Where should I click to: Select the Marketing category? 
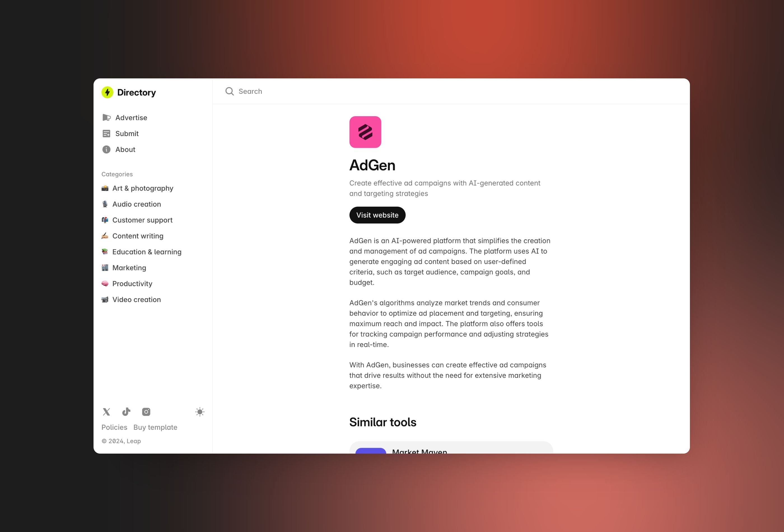coord(129,267)
